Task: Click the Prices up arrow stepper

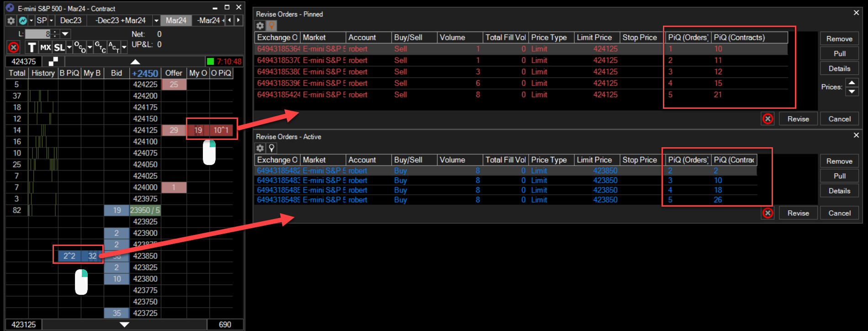Action: pyautogui.click(x=852, y=83)
